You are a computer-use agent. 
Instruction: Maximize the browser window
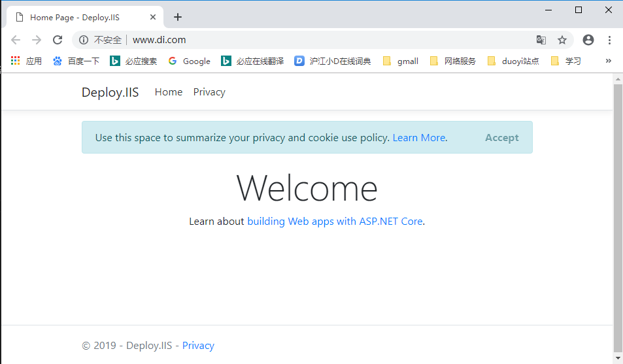(x=579, y=10)
